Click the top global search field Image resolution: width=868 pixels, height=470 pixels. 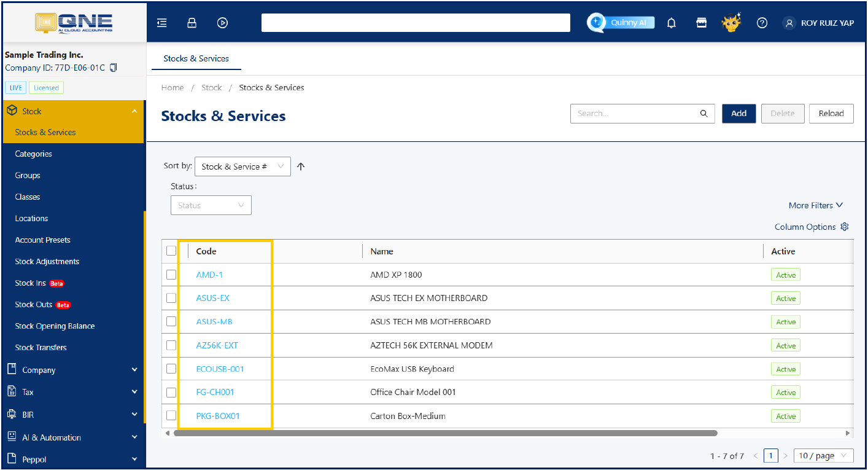coord(416,23)
